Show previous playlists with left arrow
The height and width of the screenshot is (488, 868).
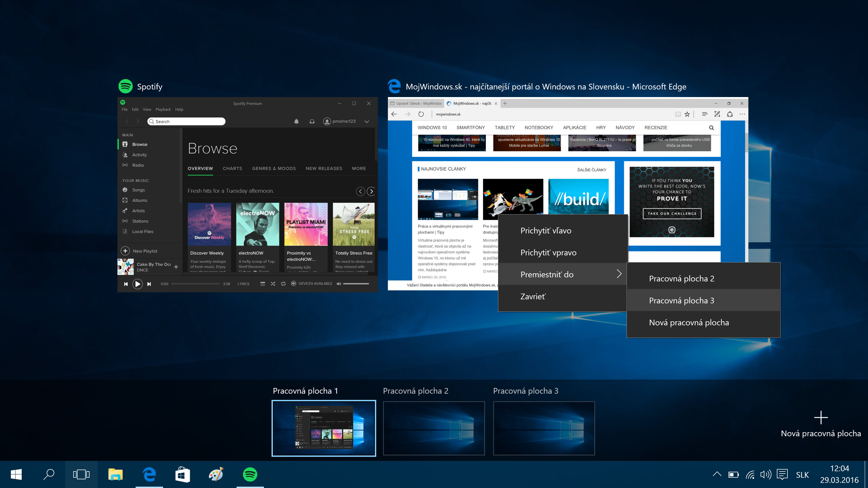click(360, 191)
